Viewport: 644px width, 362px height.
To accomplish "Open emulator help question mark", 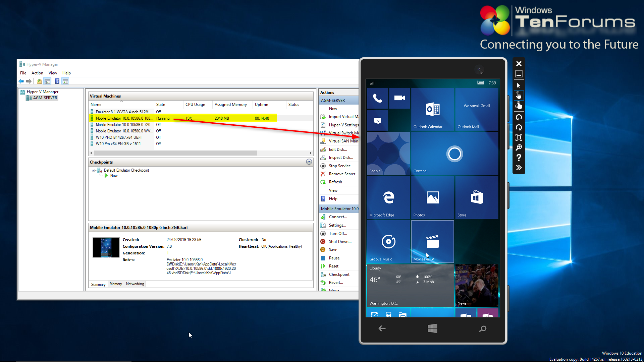I will tap(519, 158).
